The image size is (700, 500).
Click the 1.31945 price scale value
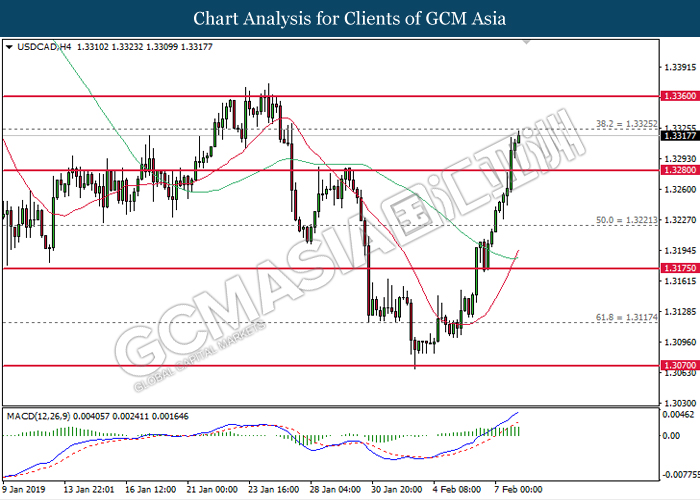(680, 250)
